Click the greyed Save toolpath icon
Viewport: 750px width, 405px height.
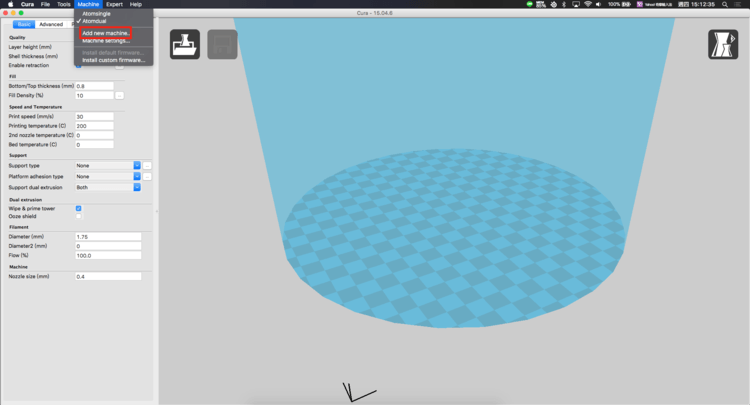(x=222, y=44)
